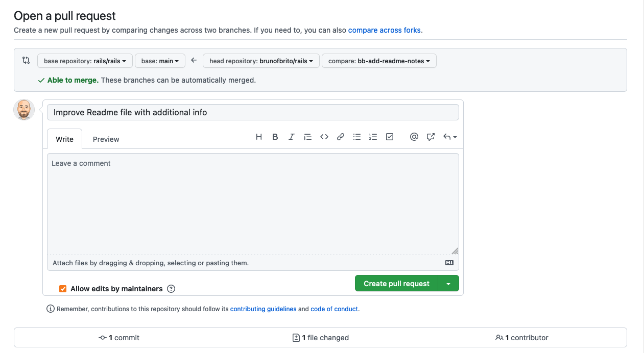Open the contributing guidelines link
Image resolution: width=644 pixels, height=353 pixels.
263,309
